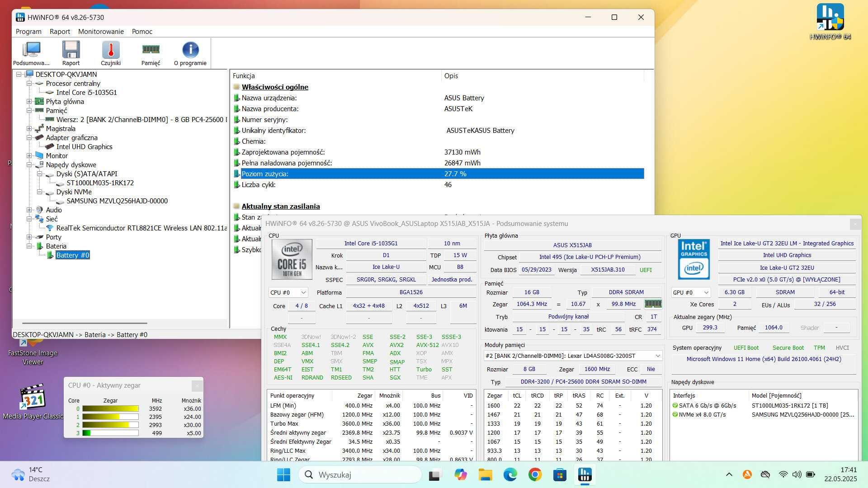Click the volume icon in the tray
Image resolution: width=868 pixels, height=488 pixels.
click(x=797, y=474)
